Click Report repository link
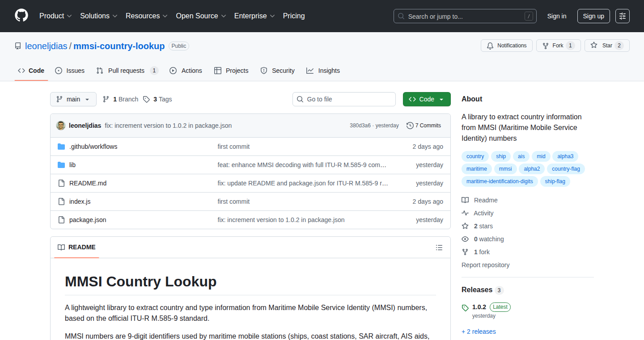This screenshot has height=340, width=644. click(485, 265)
